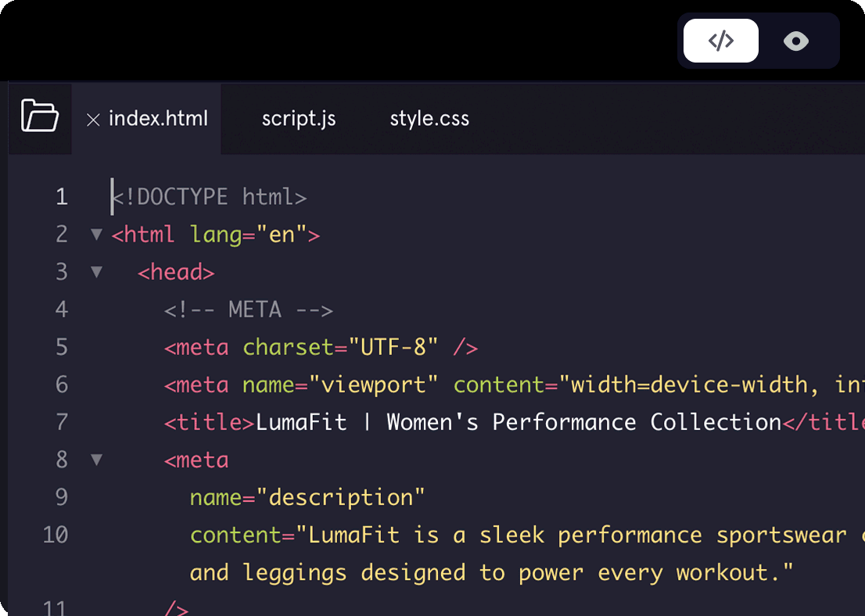This screenshot has height=616, width=865.
Task: Open the file explorer folder icon
Action: point(40,116)
